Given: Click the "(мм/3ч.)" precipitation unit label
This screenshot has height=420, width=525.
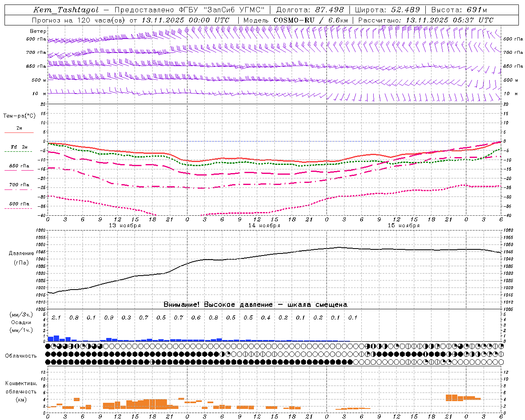Looking at the screenshot, I should [x=21, y=315].
